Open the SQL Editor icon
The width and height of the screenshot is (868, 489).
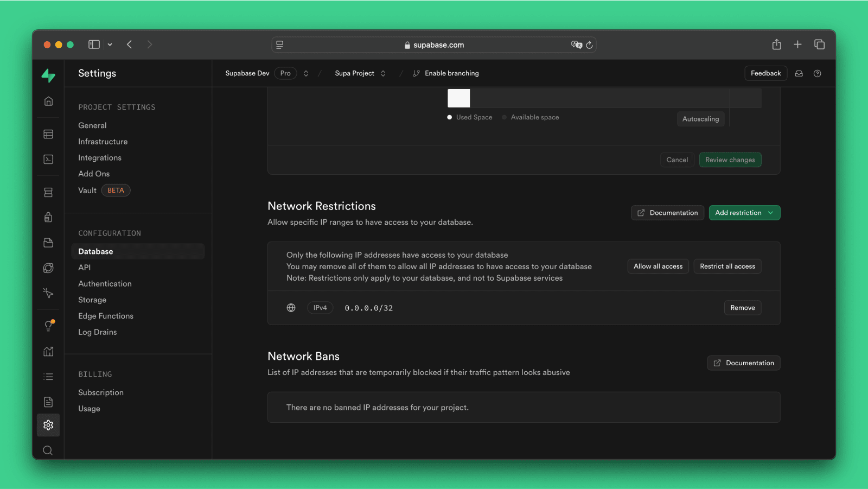pyautogui.click(x=48, y=159)
